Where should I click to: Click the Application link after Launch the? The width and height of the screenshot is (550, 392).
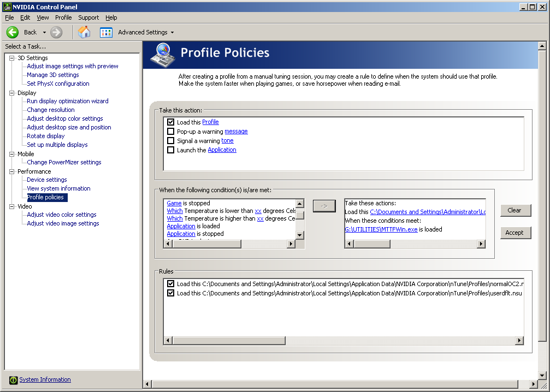[x=222, y=150]
